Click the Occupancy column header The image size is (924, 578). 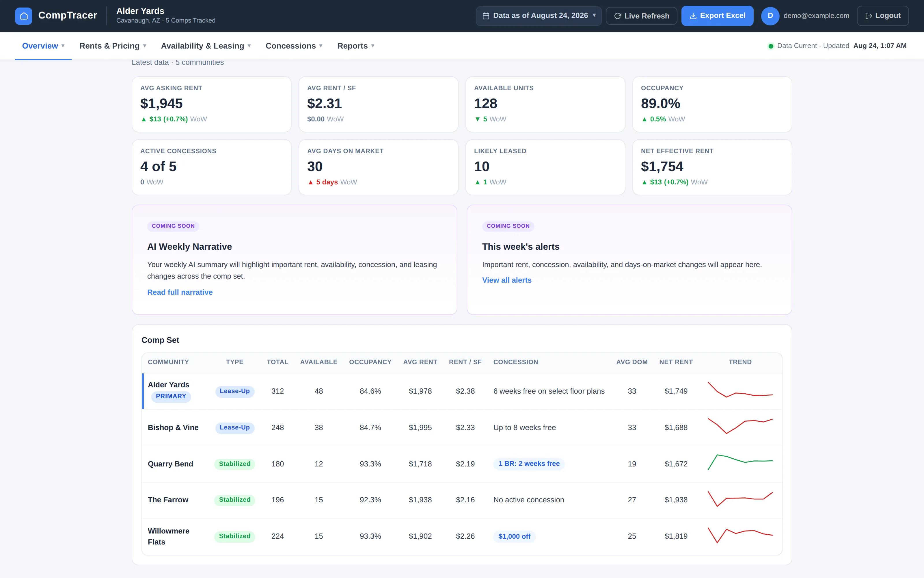[370, 362]
